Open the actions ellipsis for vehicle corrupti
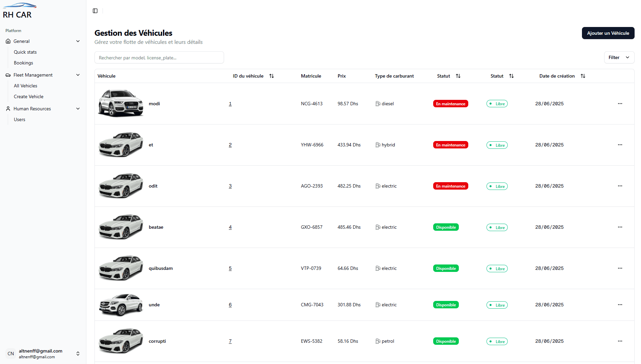The height and width of the screenshot is (364, 641). pyautogui.click(x=620, y=341)
